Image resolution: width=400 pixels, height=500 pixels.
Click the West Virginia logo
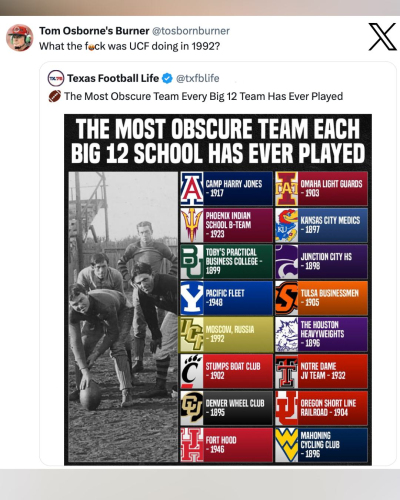tap(286, 445)
